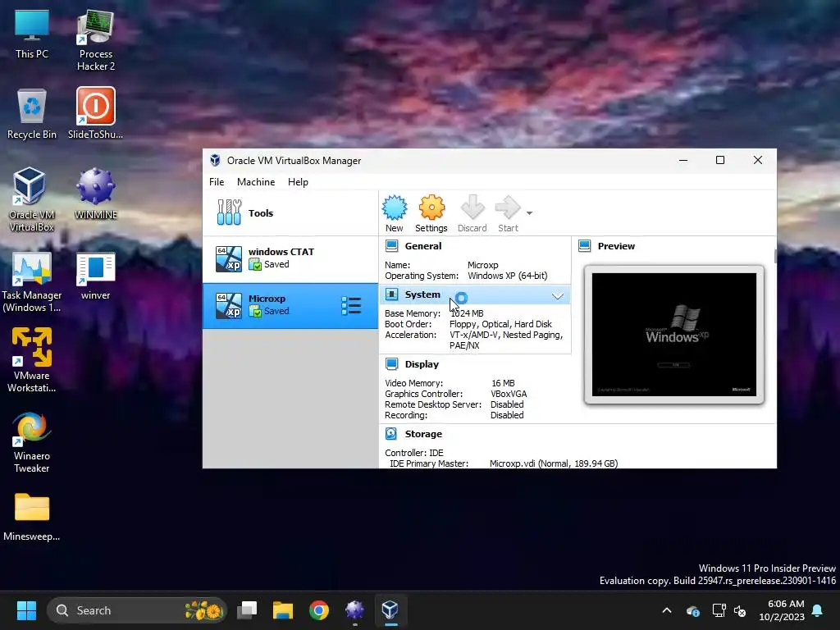Click the System section chip icon
Screen dimensions: 840x630
click(x=391, y=294)
